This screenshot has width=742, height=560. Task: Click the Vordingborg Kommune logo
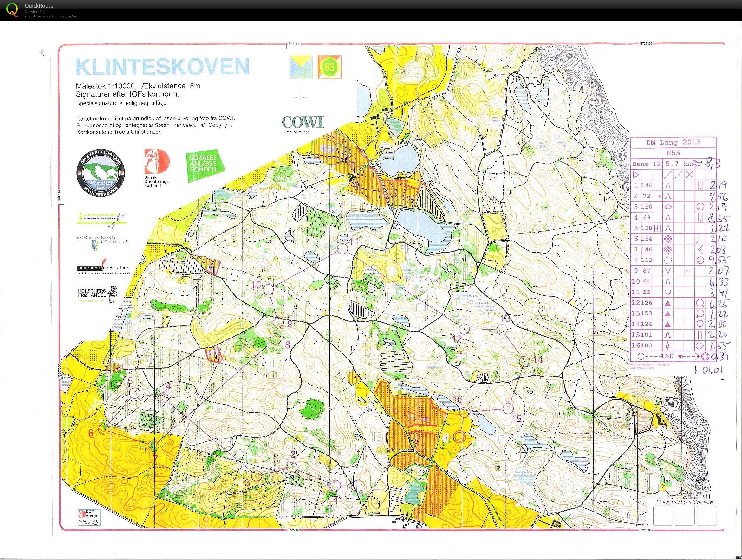[x=102, y=243]
